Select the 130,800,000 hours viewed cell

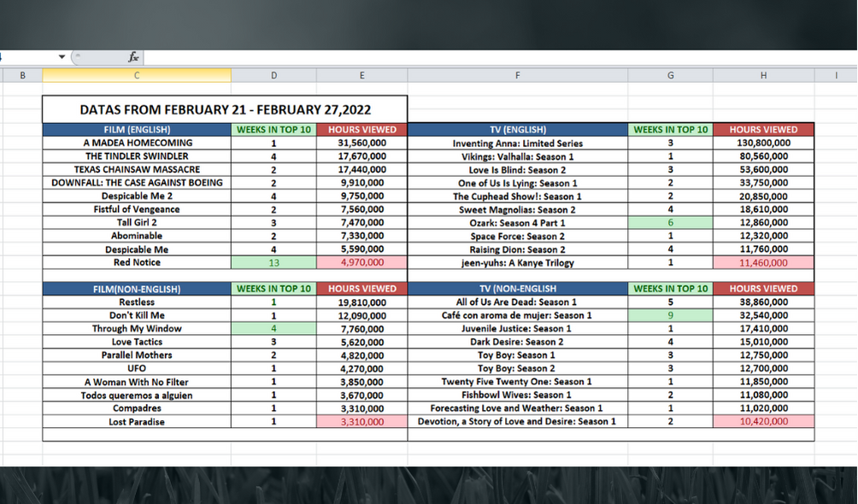click(x=763, y=144)
